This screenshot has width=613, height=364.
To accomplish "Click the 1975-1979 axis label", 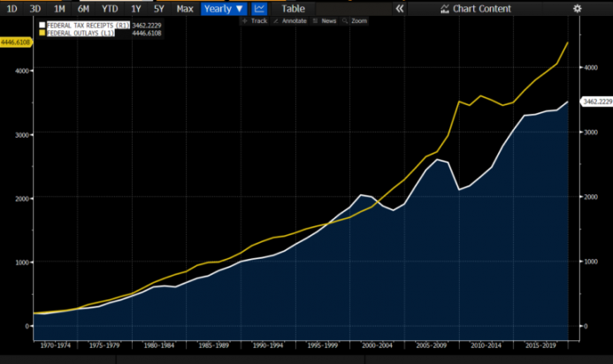I will coord(104,345).
